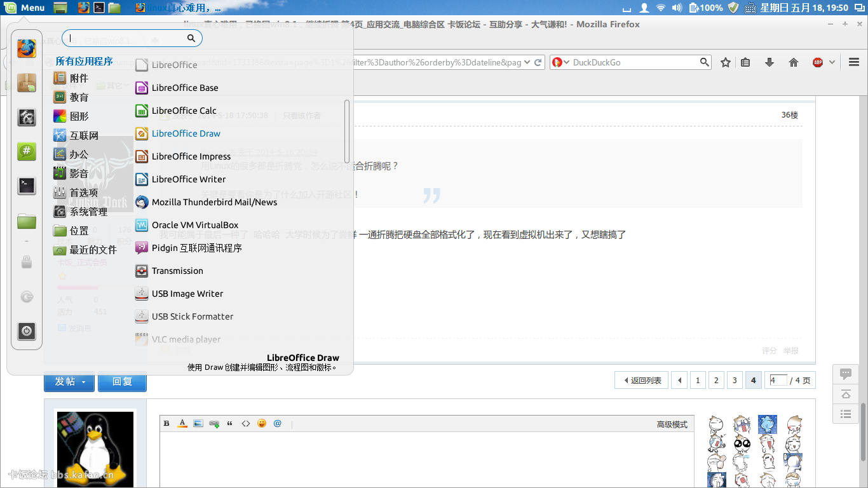Switch to 高级模式 in reply editor
Screen dimensions: 868x488
click(x=672, y=424)
